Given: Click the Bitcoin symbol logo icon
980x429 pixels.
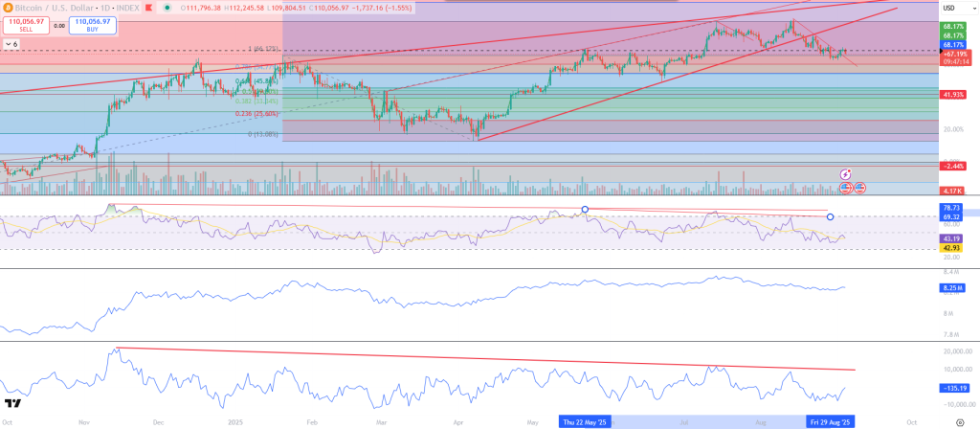Looking at the screenshot, I should click(x=7, y=9).
